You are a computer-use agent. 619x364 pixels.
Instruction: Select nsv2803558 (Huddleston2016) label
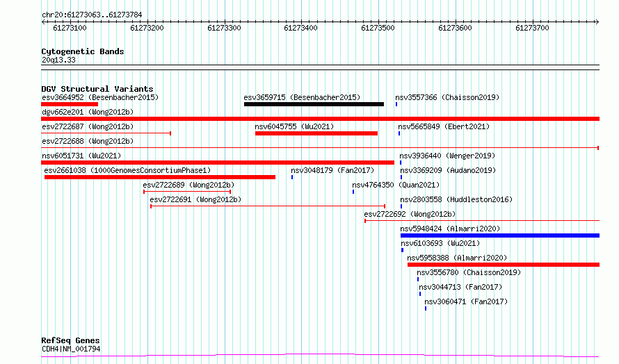(x=456, y=199)
